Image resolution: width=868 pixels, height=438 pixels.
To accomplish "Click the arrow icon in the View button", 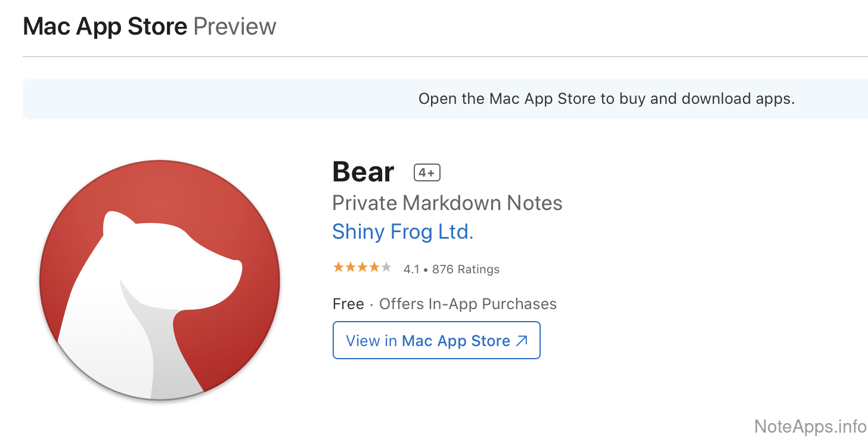I will coord(522,341).
